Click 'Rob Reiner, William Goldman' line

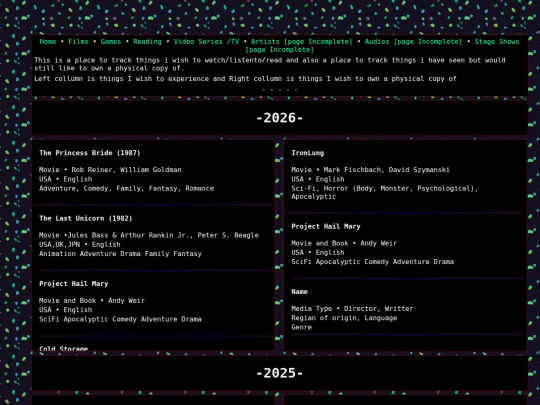[x=110, y=170]
